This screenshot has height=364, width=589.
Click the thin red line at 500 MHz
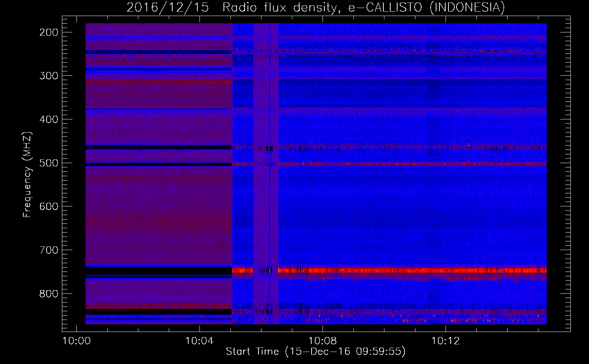389,164
